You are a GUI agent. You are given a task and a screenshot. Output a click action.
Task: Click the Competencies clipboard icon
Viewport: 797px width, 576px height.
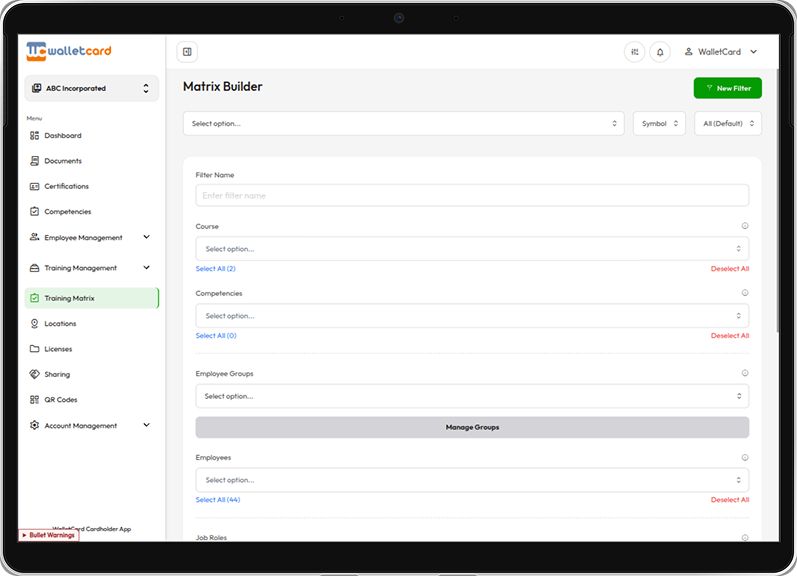[x=34, y=211]
